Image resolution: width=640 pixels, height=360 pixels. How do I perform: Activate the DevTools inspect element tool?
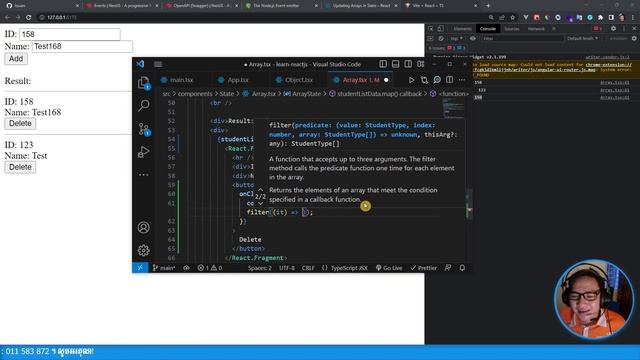point(431,29)
